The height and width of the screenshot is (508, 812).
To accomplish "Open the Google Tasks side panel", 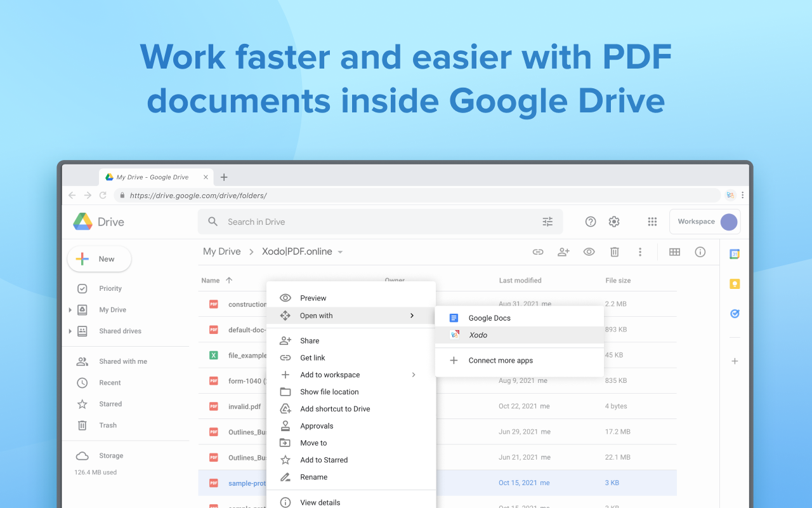I will [x=734, y=314].
